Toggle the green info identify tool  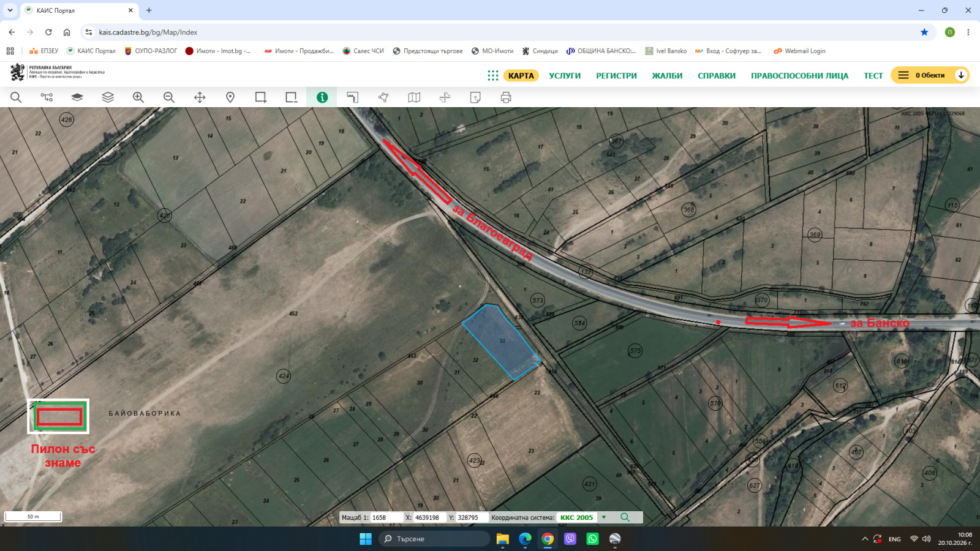(x=322, y=97)
